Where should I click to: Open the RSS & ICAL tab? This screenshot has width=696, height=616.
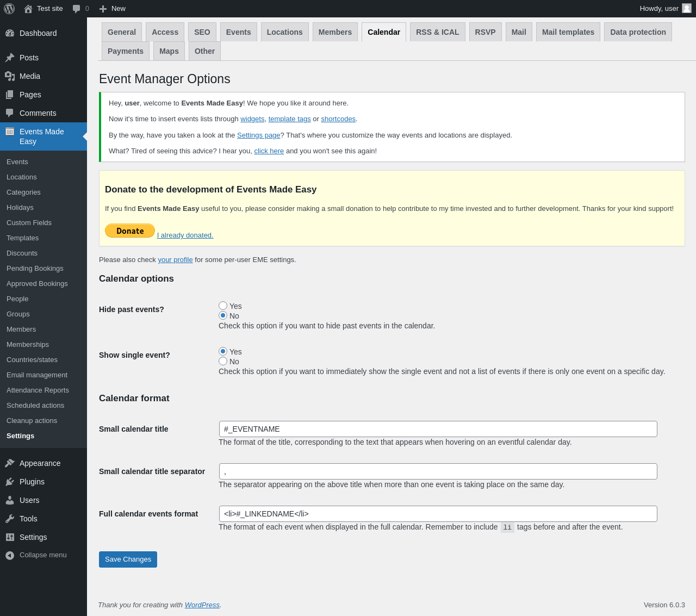(438, 32)
